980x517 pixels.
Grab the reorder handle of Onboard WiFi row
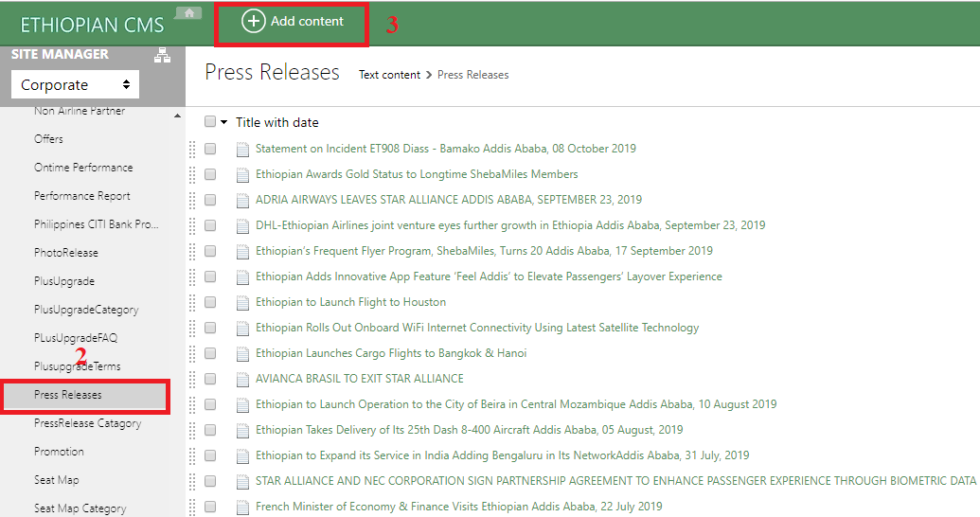[x=192, y=329]
